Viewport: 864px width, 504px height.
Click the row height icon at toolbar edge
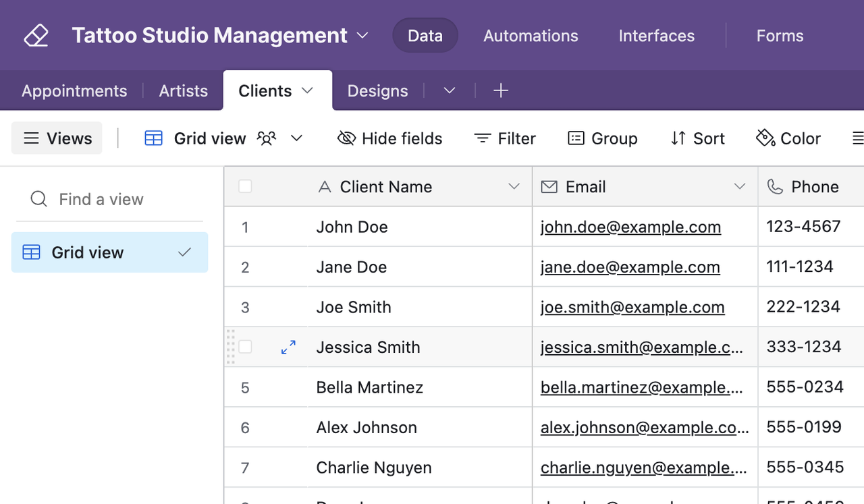pyautogui.click(x=857, y=138)
